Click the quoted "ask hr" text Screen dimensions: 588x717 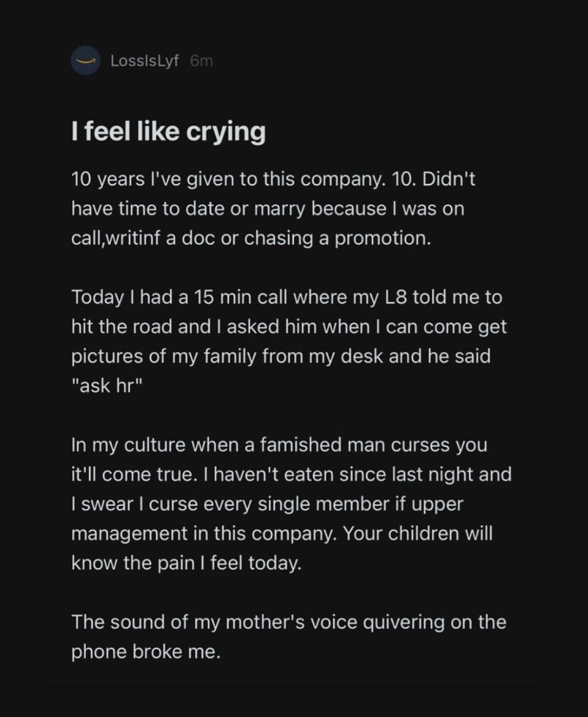(103, 387)
